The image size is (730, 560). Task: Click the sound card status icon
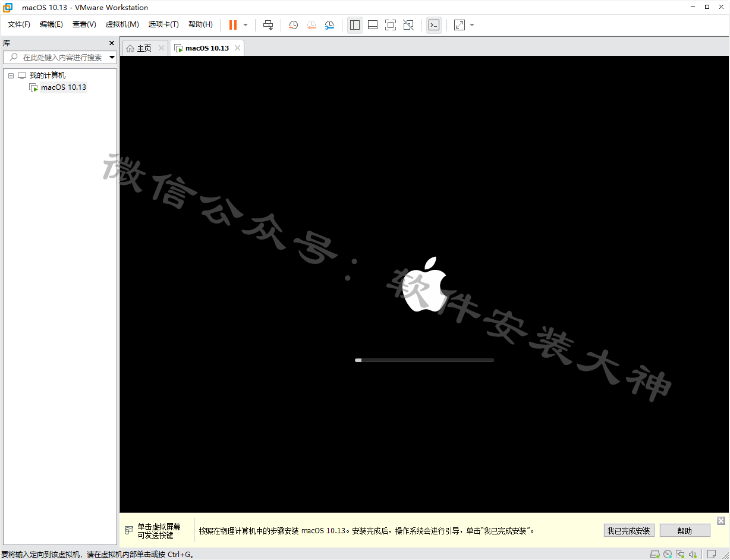[693, 554]
